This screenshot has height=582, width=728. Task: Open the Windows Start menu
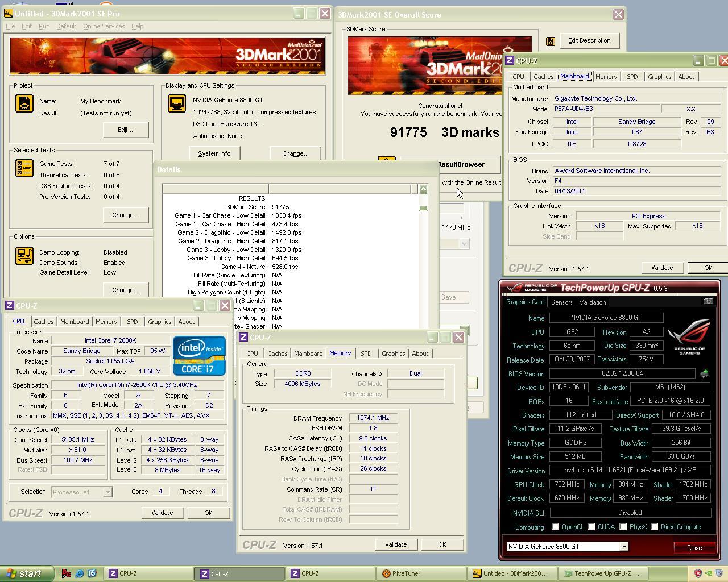tap(27, 573)
